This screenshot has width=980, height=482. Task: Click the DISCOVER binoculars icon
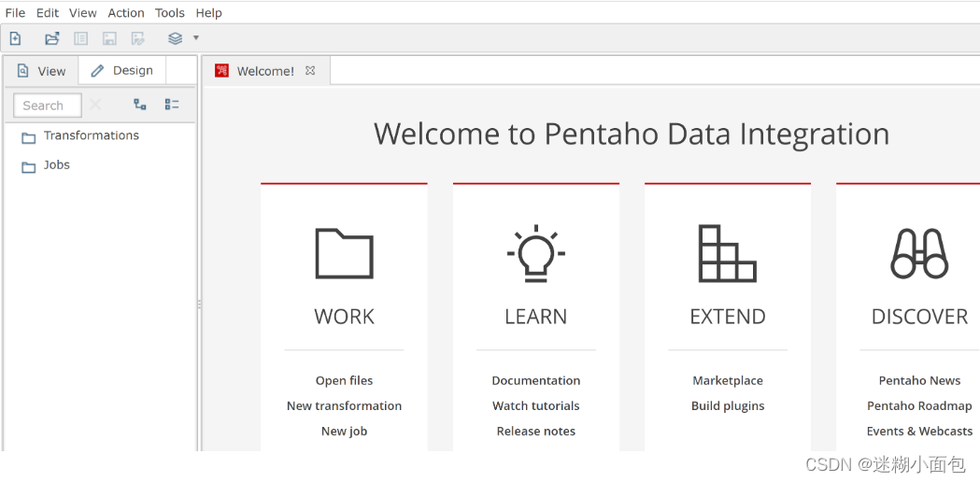919,253
